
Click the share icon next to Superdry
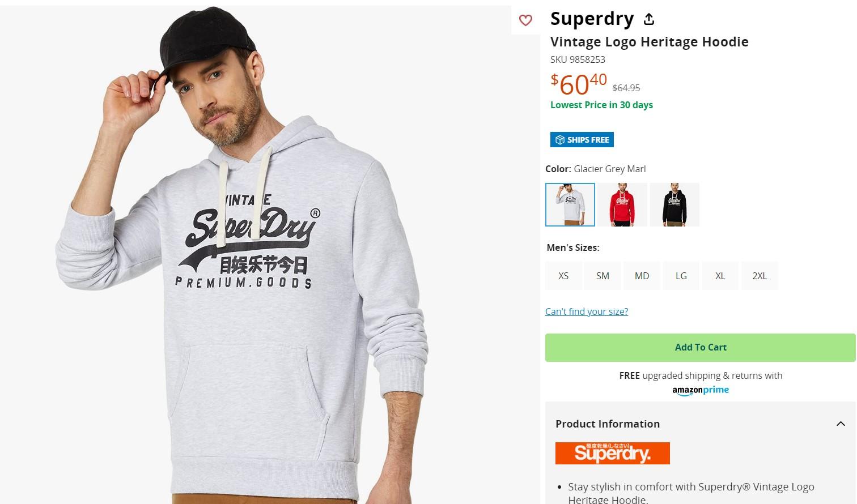[x=649, y=19]
